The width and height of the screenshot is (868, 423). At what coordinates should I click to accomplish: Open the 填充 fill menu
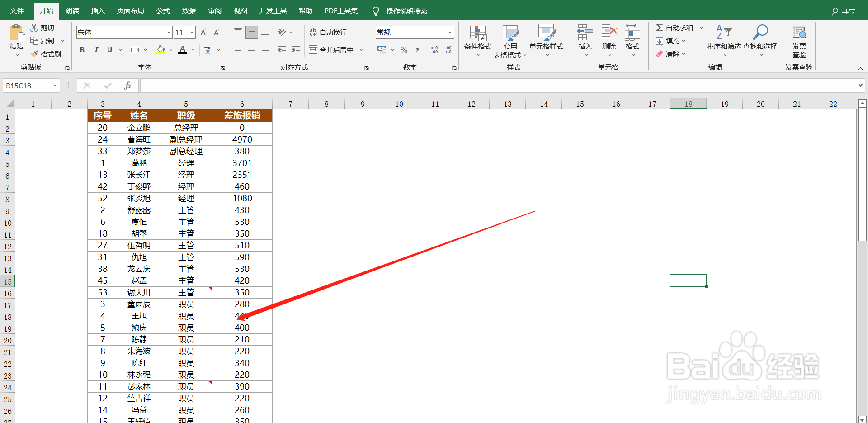point(670,41)
